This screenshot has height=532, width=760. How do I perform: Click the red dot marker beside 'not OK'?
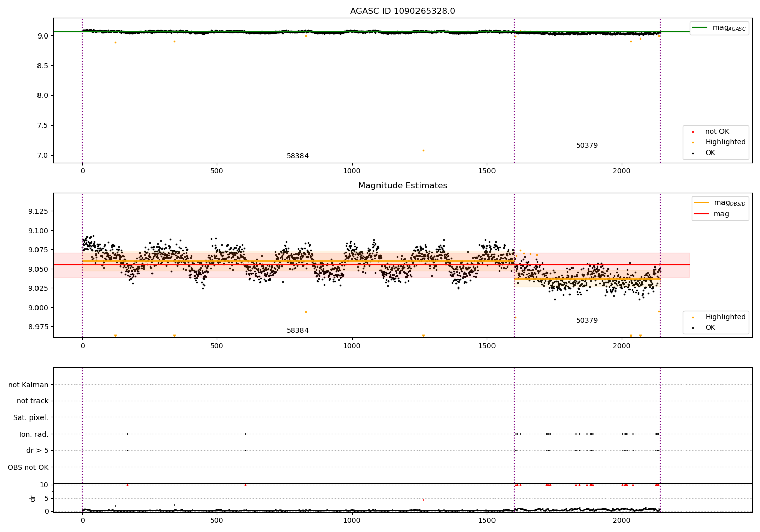pos(693,132)
